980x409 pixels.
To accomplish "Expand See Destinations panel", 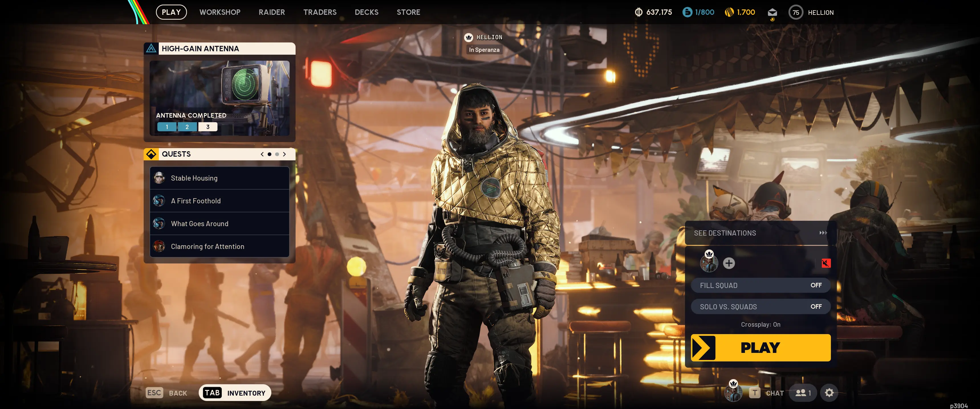I will (x=760, y=233).
